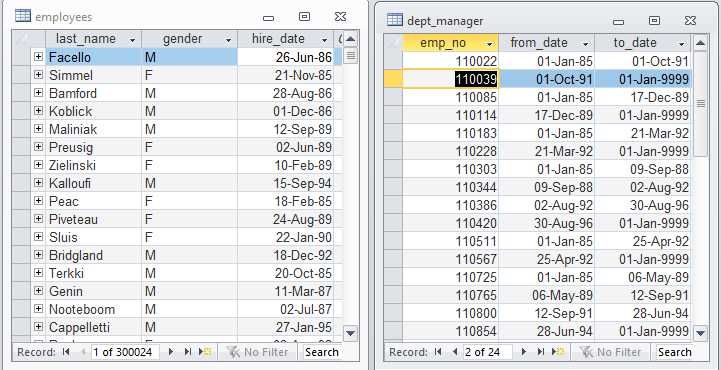Viewport: 721px width, 370px height.
Task: Expand the Bridgland row subdatasheet
Action: 38,255
